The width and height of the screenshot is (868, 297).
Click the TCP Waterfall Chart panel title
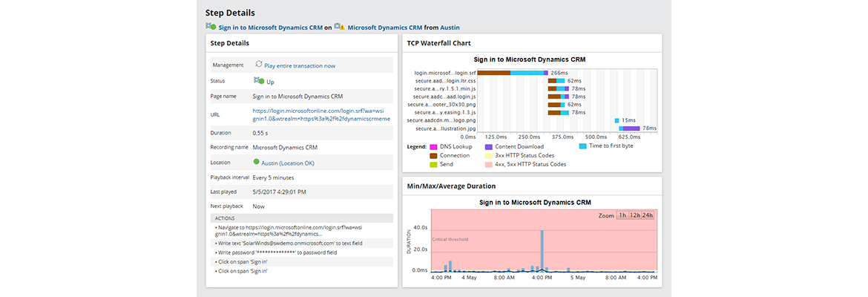(438, 43)
